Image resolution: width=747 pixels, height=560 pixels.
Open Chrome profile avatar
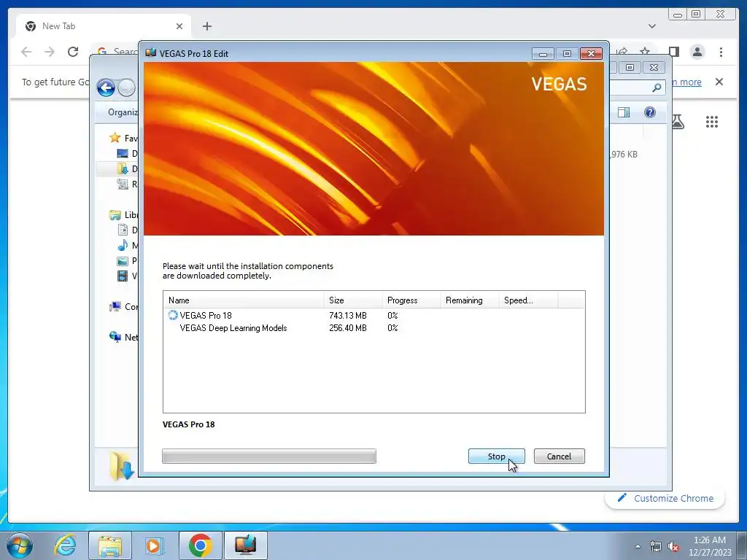point(697,52)
